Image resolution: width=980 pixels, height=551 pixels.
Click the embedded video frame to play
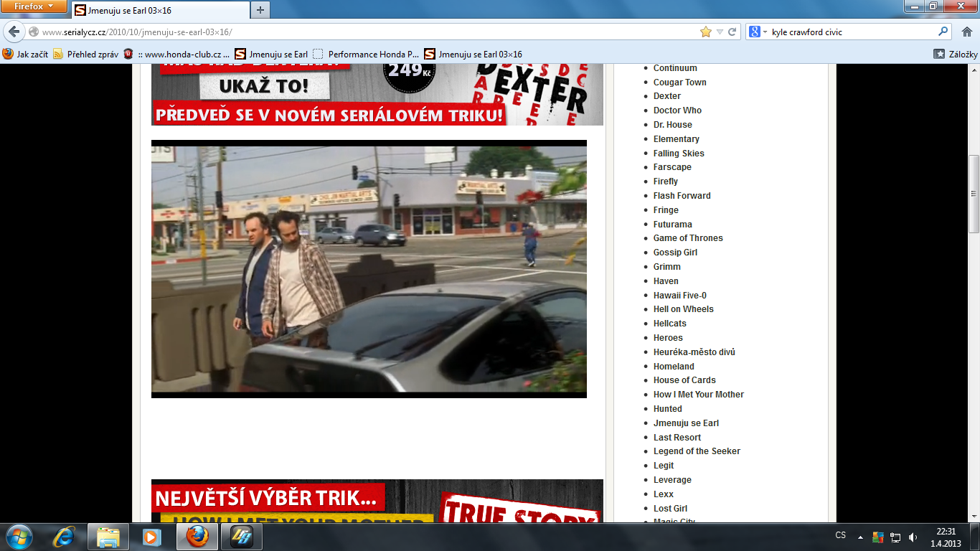369,268
